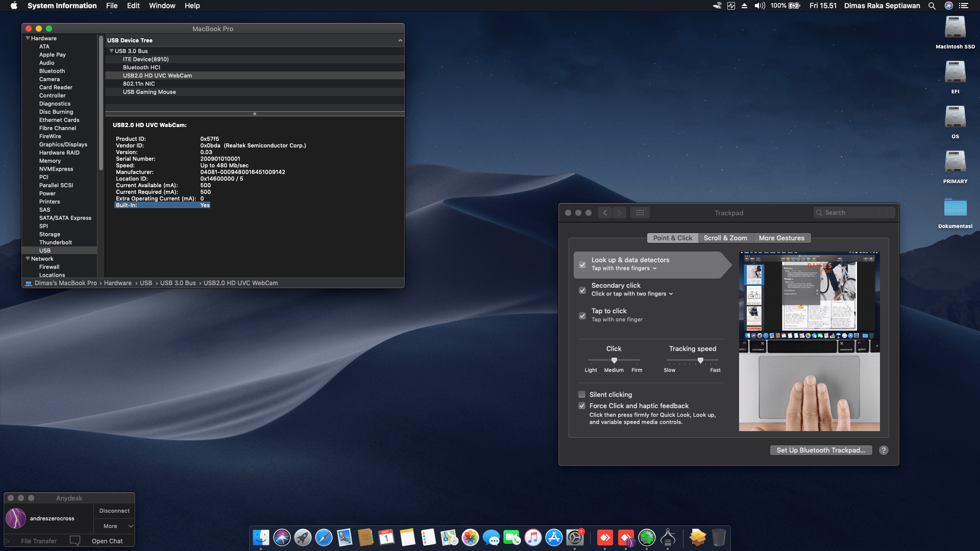
Task: Open System Preferences showing one notification badge
Action: tap(575, 537)
